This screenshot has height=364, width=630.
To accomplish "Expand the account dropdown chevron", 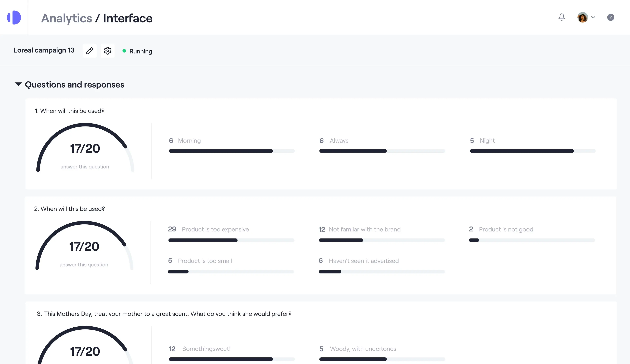I will [x=593, y=17].
